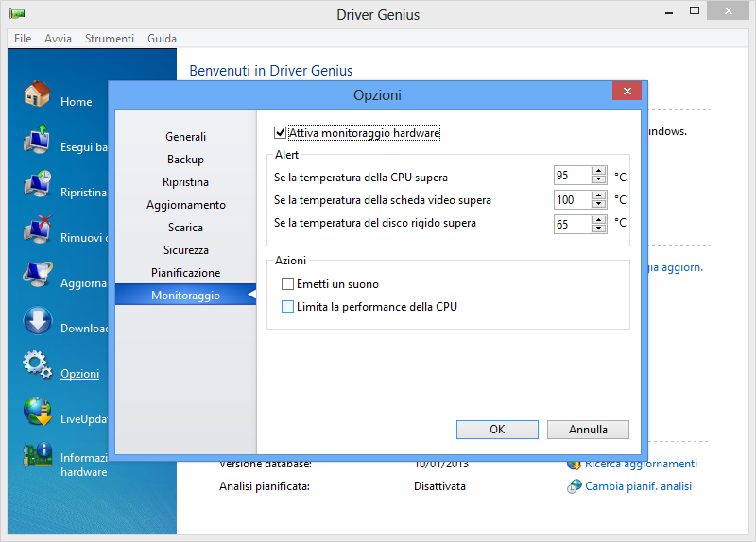This screenshot has width=756, height=542.
Task: Click the CPU temperature value field 95
Action: [x=573, y=176]
